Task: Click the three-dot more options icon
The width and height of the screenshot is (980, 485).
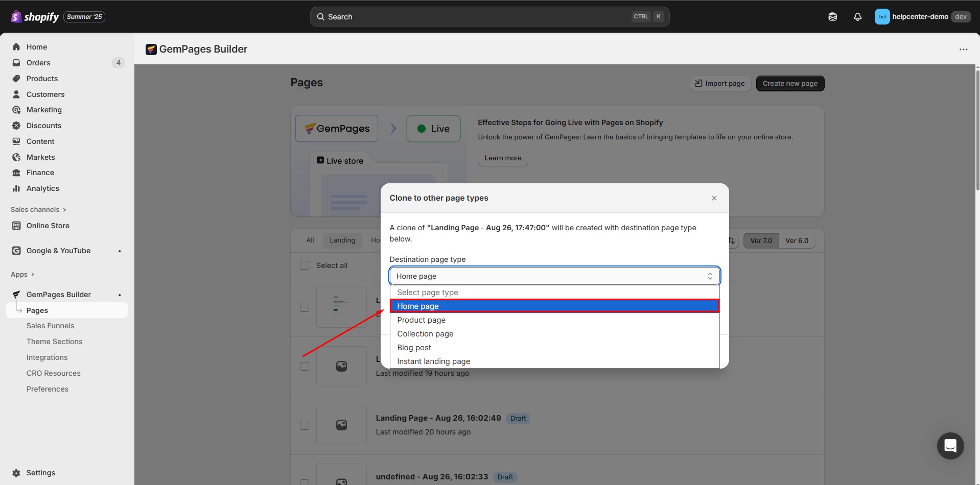Action: pos(963,50)
